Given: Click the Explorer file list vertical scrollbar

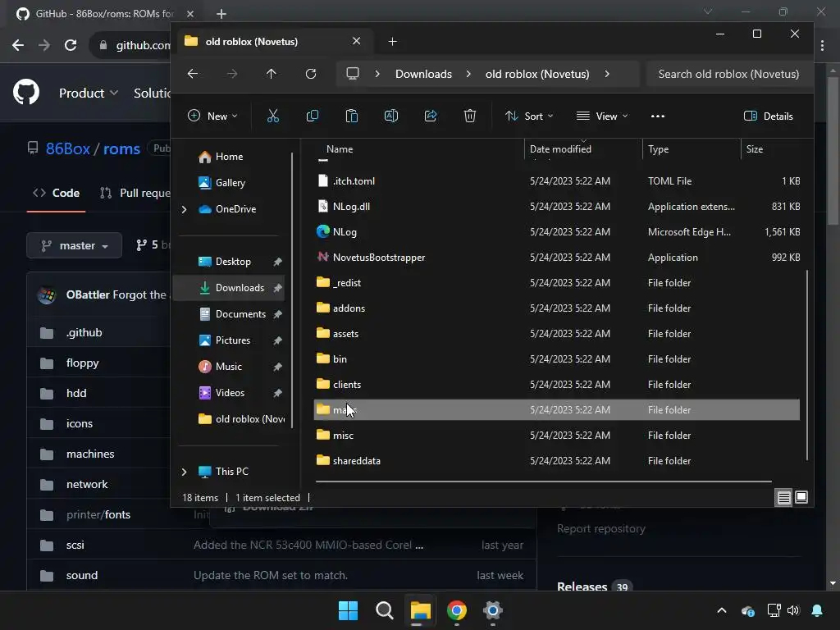Looking at the screenshot, I should (807, 364).
